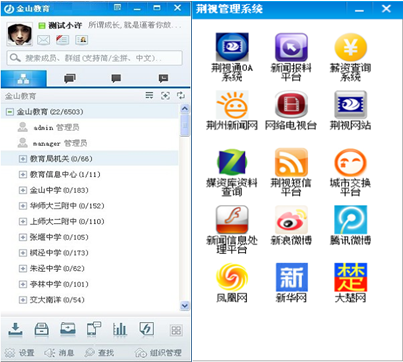Click the refresh icon in 金山教育 header
Image resolution: width=403 pixels, height=362 pixels.
(x=181, y=96)
